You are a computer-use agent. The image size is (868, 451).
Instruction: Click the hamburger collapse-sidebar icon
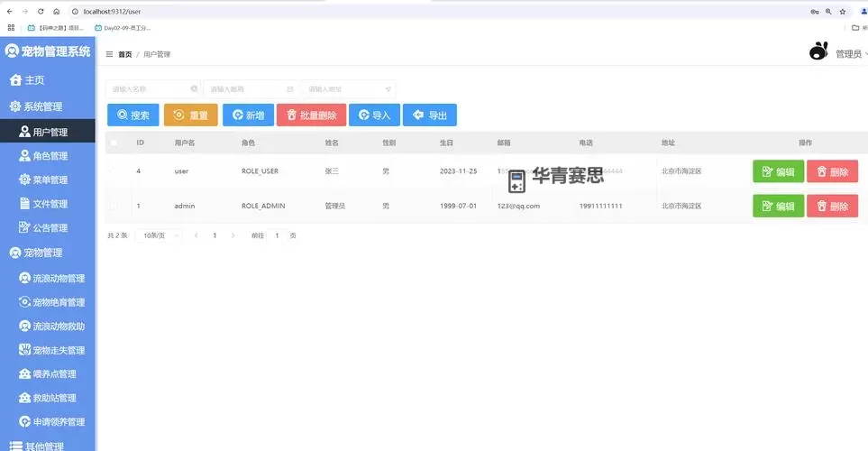tap(110, 54)
